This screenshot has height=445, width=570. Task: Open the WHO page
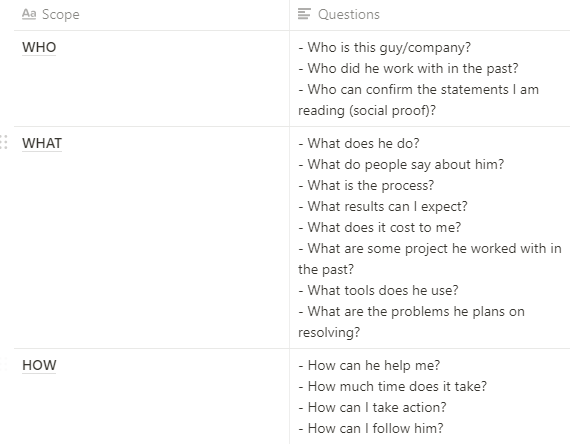(x=39, y=47)
